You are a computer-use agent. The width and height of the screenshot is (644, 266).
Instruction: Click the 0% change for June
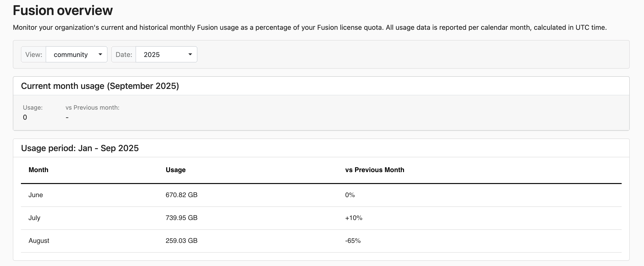coord(350,195)
